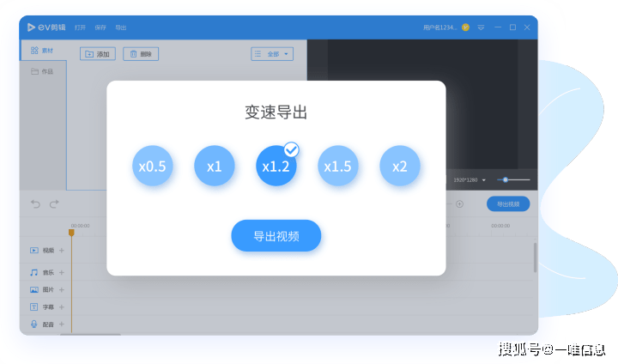Open the 作品 tab
The image size is (618, 364).
(x=42, y=71)
